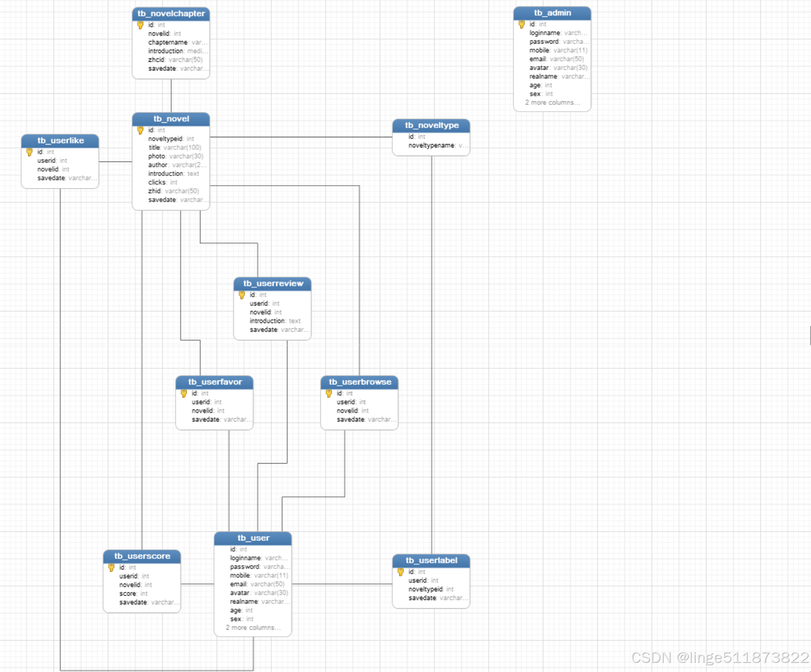Pick the realname column in tb_user
This screenshot has width=811, height=672.
pos(260,601)
